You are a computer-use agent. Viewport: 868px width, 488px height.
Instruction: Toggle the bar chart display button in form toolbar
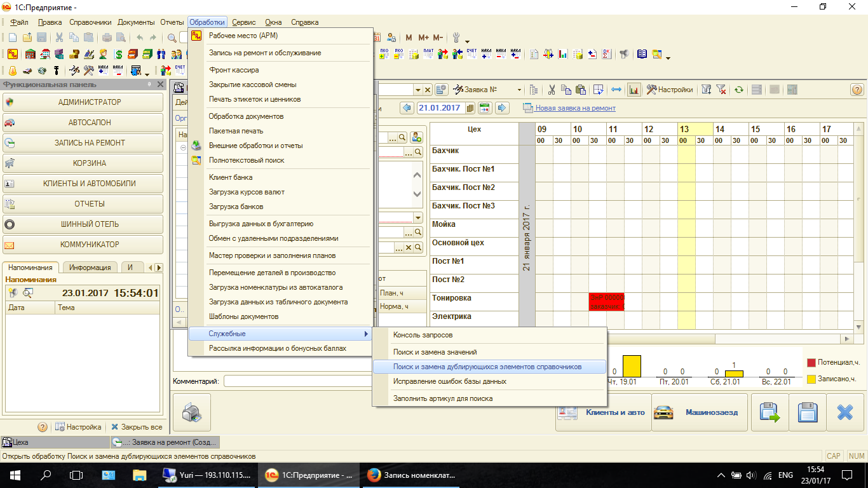tap(634, 90)
